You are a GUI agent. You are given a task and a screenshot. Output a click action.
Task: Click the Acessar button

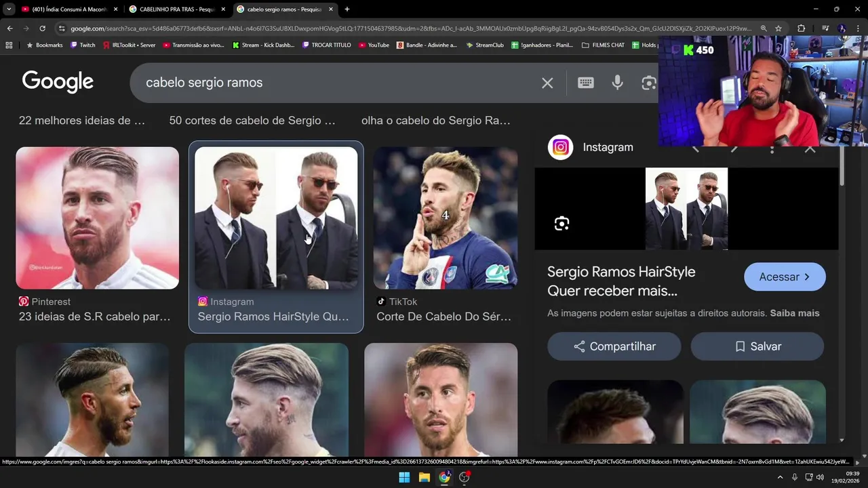pos(785,277)
